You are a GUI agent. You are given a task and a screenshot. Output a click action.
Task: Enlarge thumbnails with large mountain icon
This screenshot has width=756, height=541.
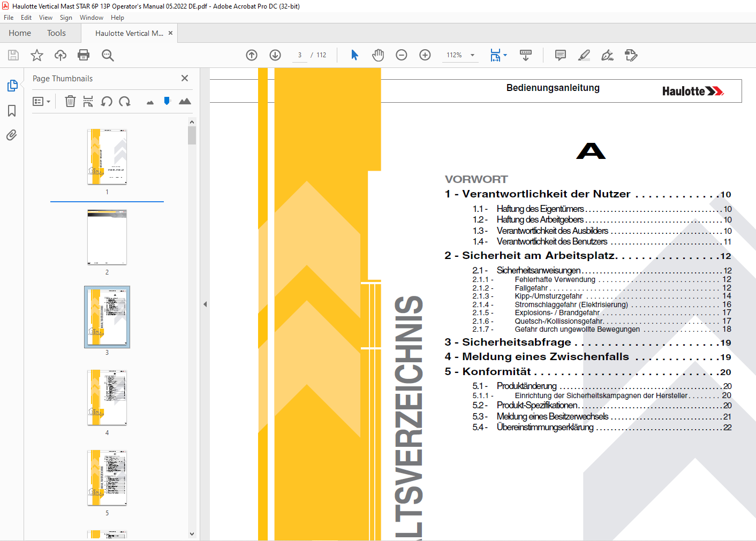click(185, 101)
